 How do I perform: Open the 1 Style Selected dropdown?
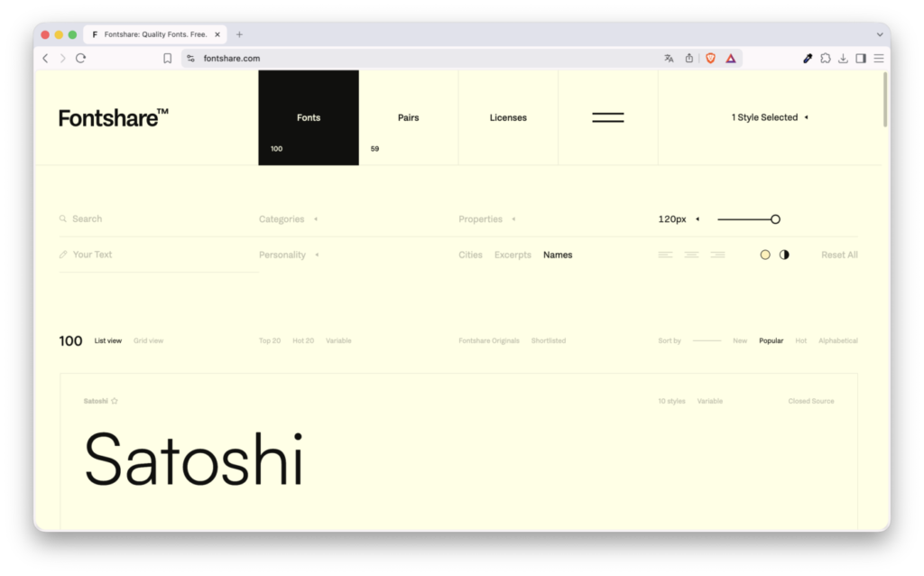coord(769,117)
